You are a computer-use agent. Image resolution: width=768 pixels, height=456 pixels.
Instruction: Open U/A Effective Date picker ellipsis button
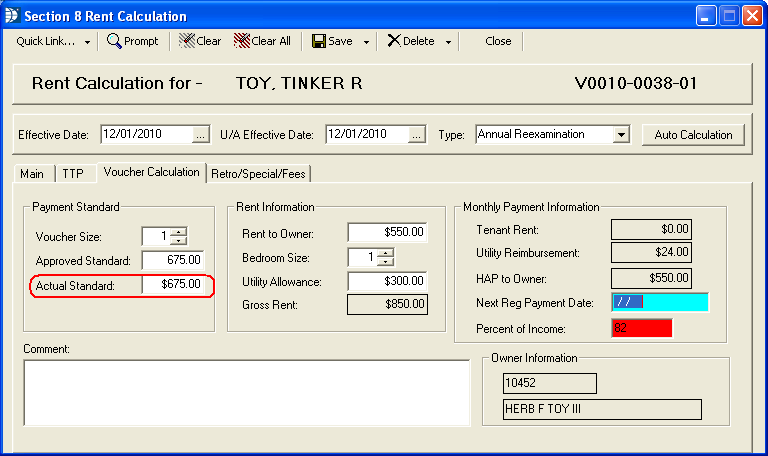416,136
